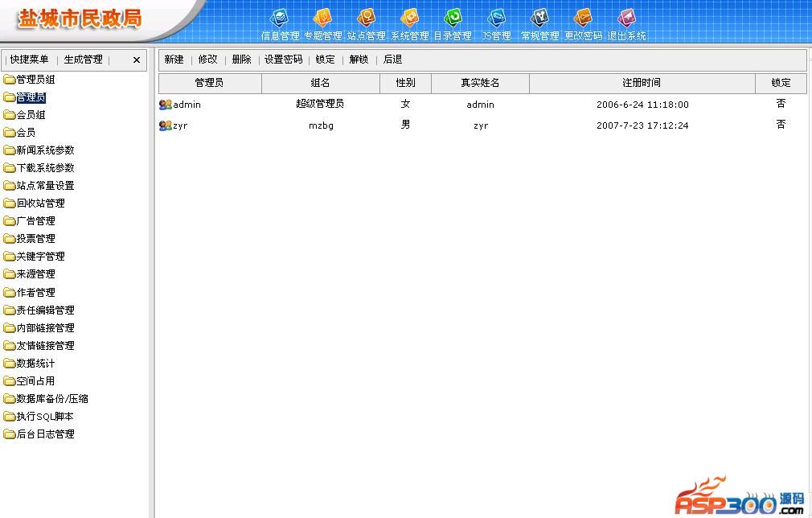Switch to the 快捷菜单 tab
This screenshot has width=812, height=518.
30,60
